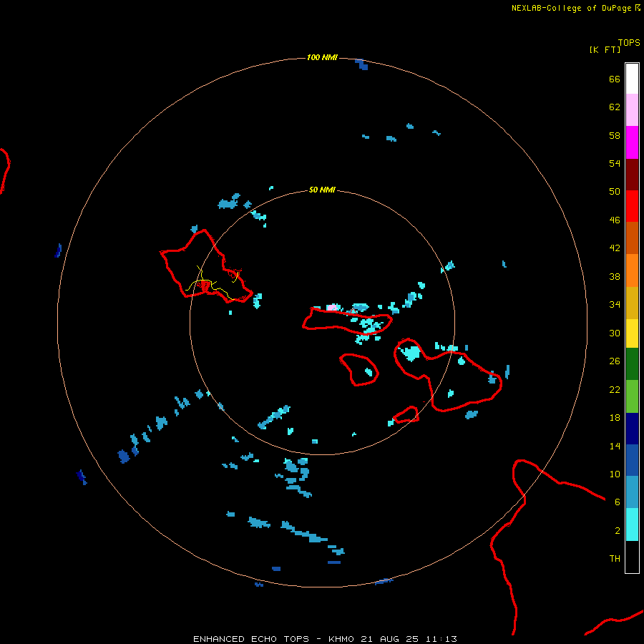Click the "[K FT]" units label
This screenshot has width=644, height=644.
click(605, 50)
